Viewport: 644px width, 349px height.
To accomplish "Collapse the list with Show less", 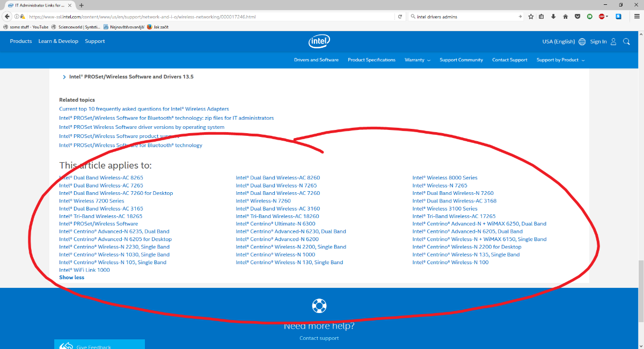I will click(x=71, y=278).
